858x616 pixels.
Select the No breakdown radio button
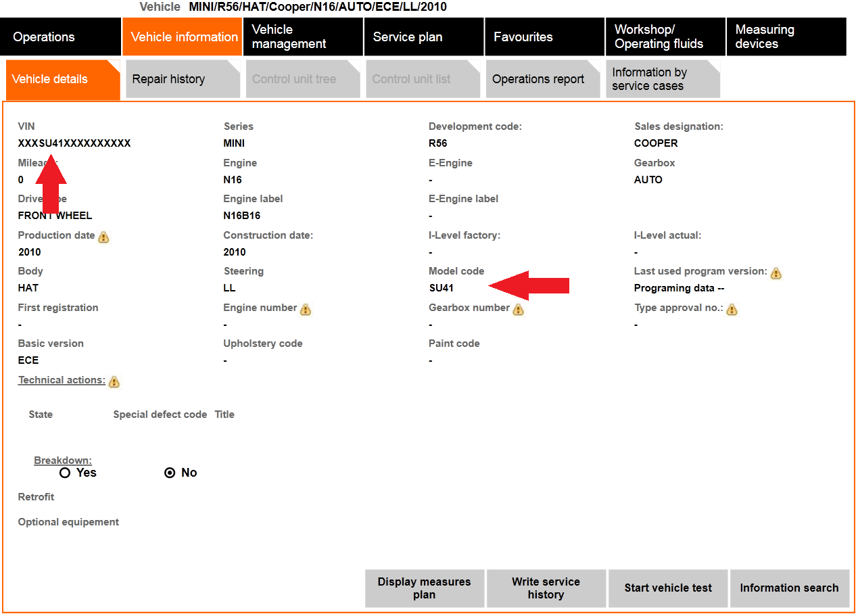[x=170, y=473]
